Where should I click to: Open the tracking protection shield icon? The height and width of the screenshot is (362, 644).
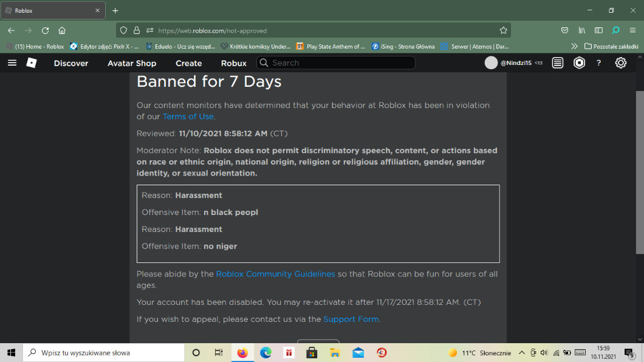123,30
